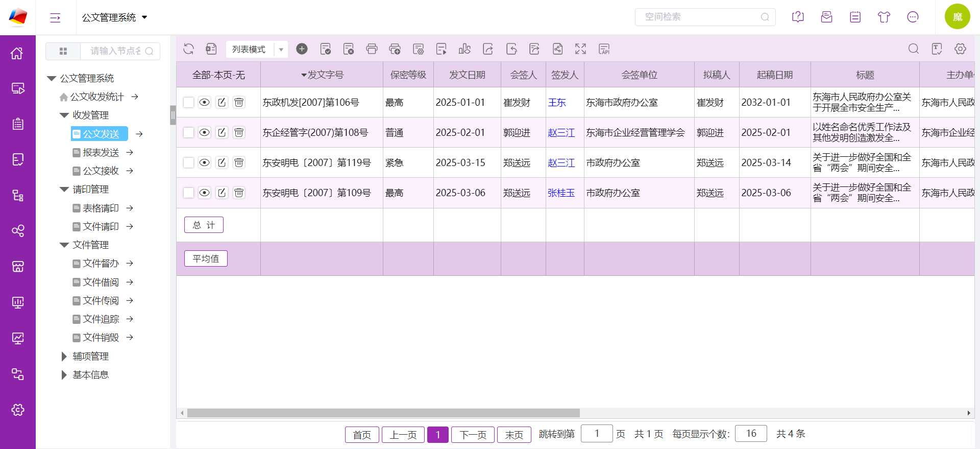Check the box for row 东企经管字(2007)第108号
The height and width of the screenshot is (449, 980).
(x=188, y=132)
